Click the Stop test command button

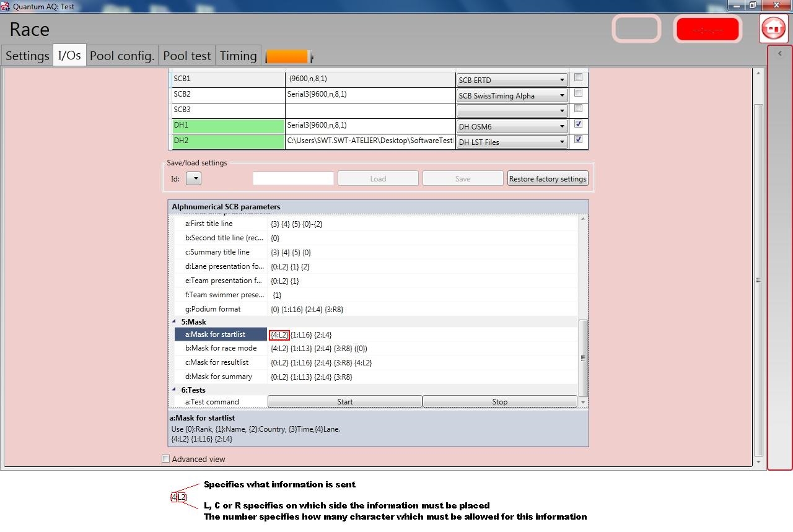[x=499, y=402]
